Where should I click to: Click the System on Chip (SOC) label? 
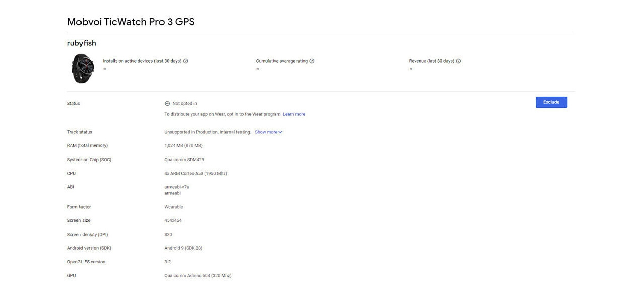pos(89,160)
